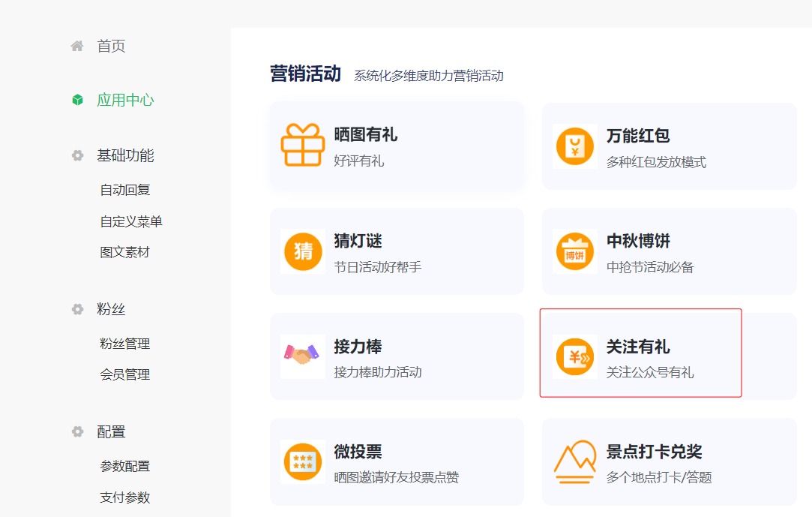Go to 图文素材 page
Image resolution: width=812 pixels, height=517 pixels.
pos(124,252)
